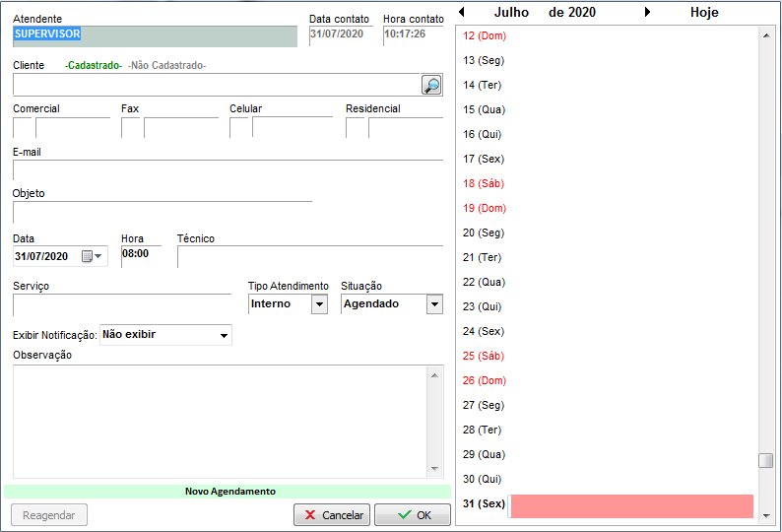Image resolution: width=782 pixels, height=532 pixels.
Task: Click the client search magnifier icon
Action: [431, 85]
